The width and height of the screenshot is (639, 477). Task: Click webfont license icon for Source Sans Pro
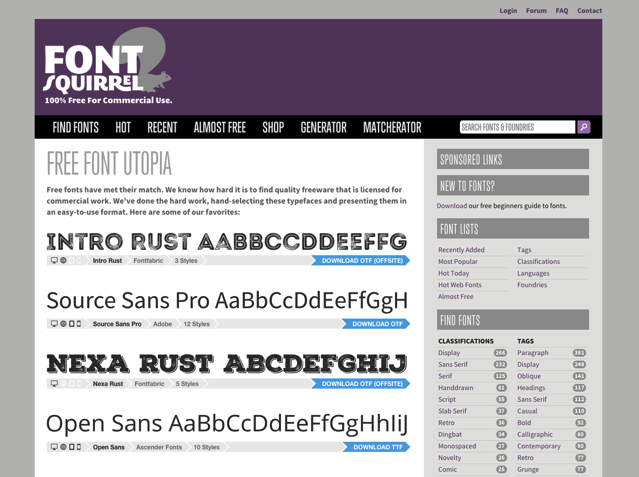pos(63,324)
